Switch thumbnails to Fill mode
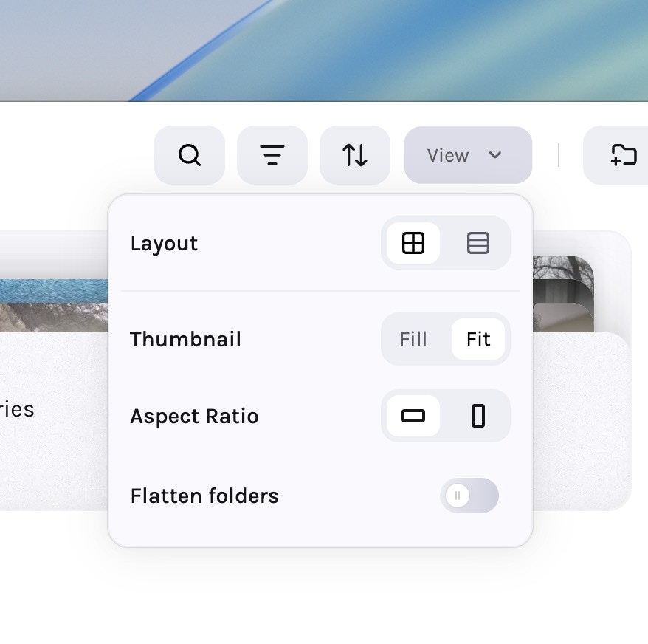 [414, 339]
